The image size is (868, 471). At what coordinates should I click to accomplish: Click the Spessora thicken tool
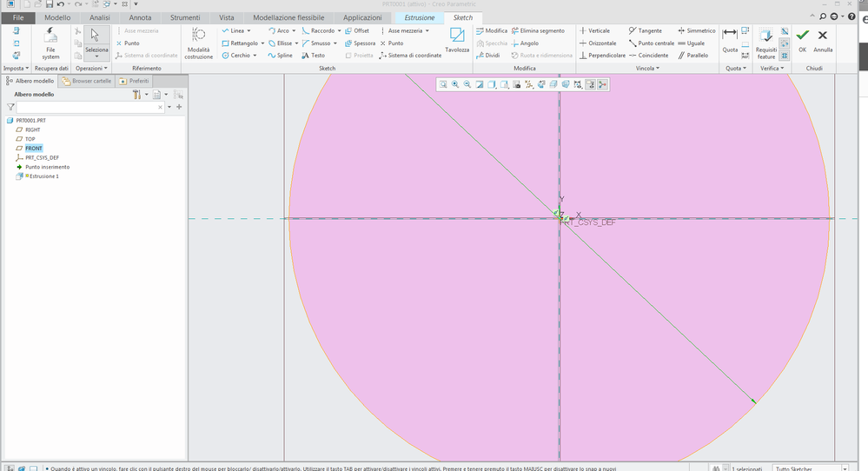[360, 43]
